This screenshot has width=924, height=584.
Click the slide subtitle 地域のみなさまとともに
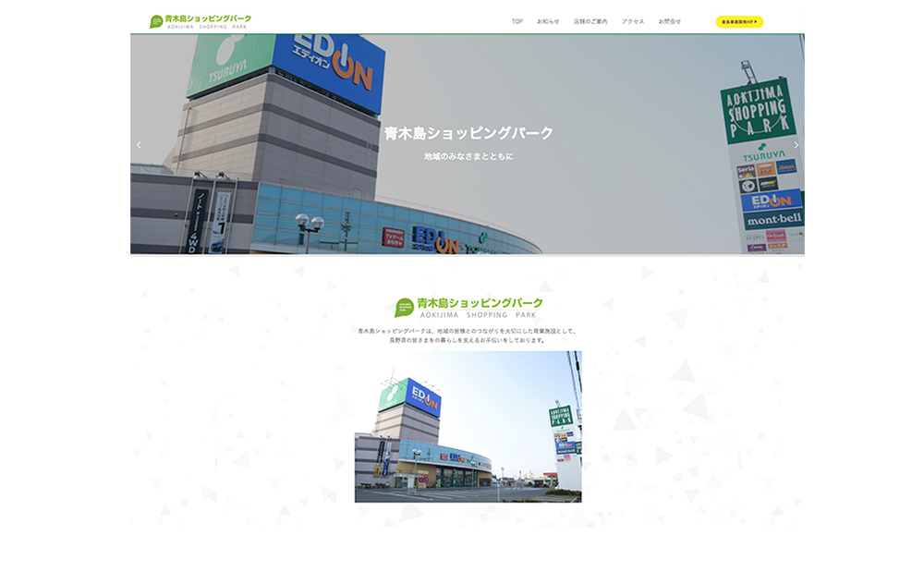(468, 156)
